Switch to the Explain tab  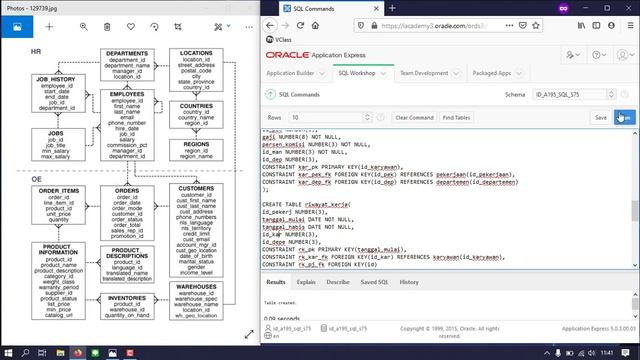[306, 282]
